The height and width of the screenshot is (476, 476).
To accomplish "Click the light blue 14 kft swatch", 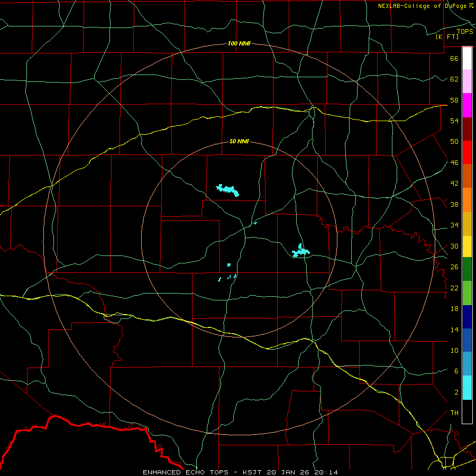I will 467,364.
